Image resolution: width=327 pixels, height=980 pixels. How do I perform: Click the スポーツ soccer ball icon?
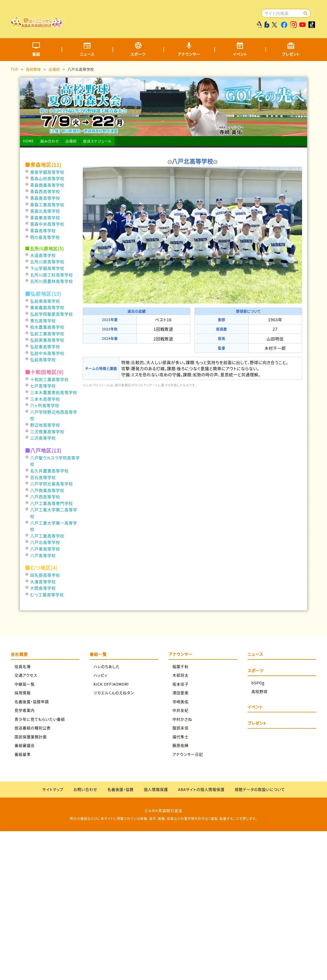tap(138, 46)
